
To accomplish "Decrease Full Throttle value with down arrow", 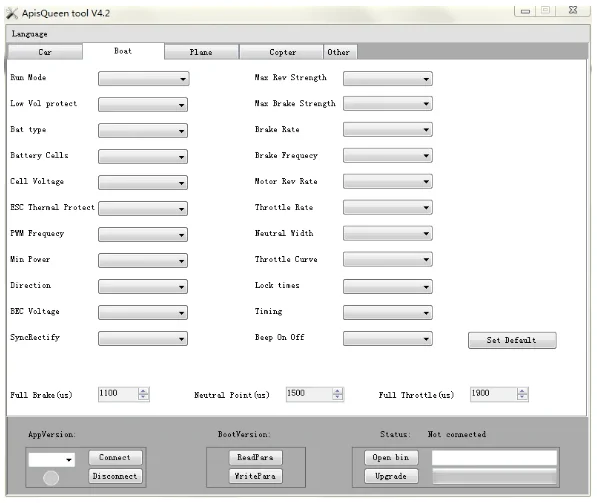I will point(522,397).
